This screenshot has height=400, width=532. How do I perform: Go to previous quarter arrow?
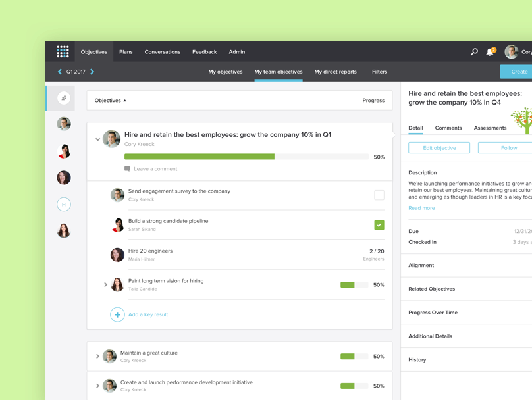coord(60,72)
